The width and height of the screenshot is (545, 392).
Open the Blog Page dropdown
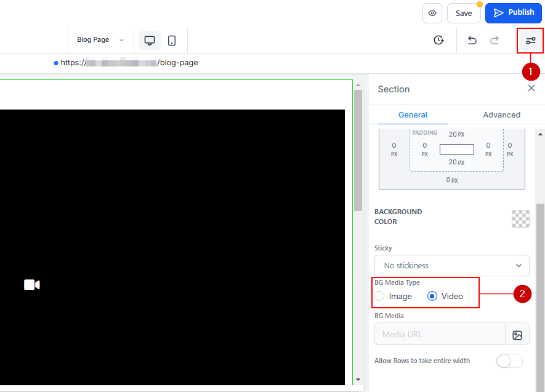click(x=100, y=40)
